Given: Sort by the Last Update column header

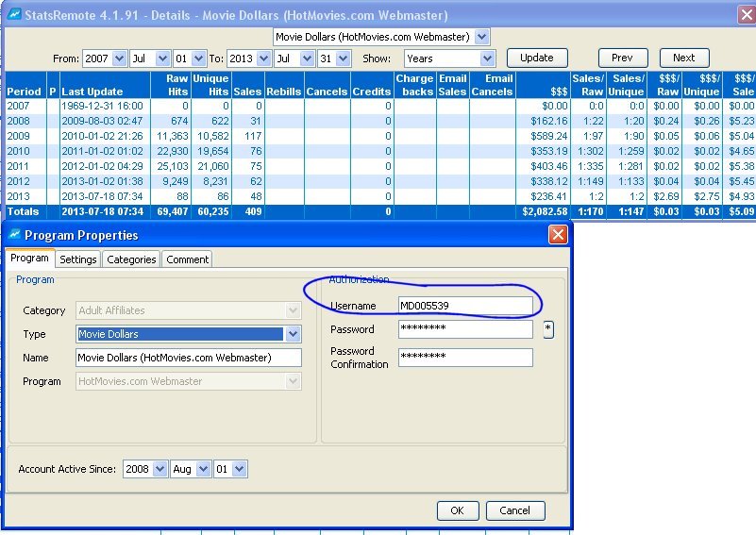Looking at the screenshot, I should (x=105, y=85).
